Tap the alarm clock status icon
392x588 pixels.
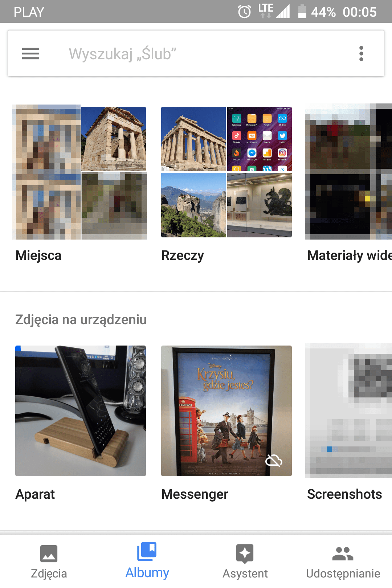click(x=244, y=12)
